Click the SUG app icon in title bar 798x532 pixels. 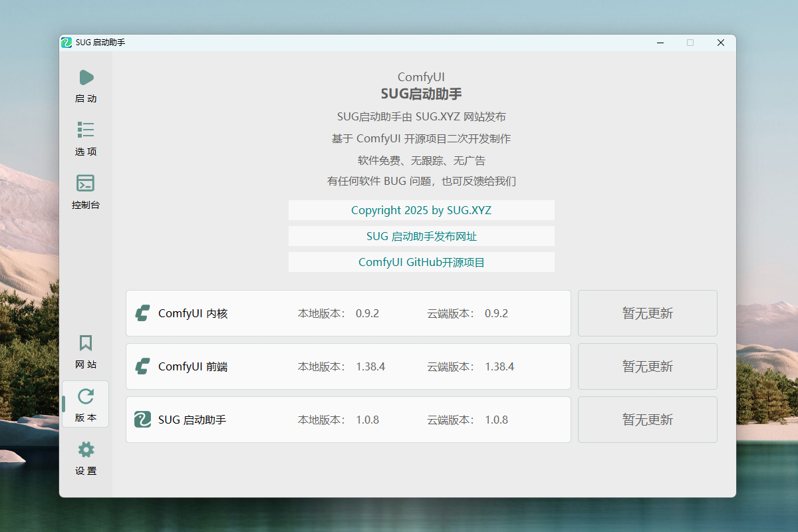point(66,43)
